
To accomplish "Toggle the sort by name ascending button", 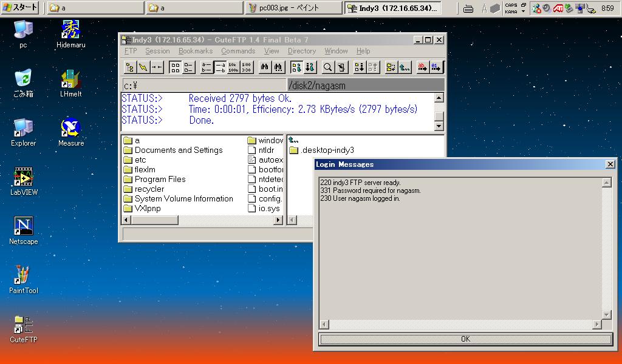I will 207,67.
